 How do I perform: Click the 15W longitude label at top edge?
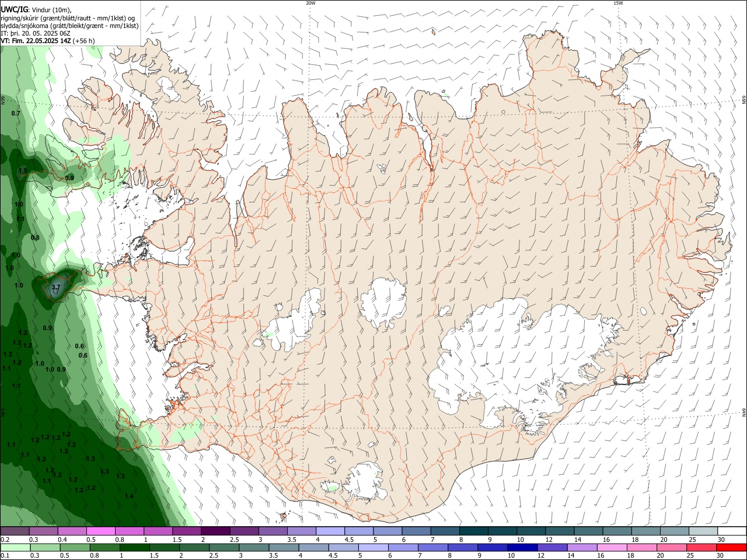[x=618, y=3]
